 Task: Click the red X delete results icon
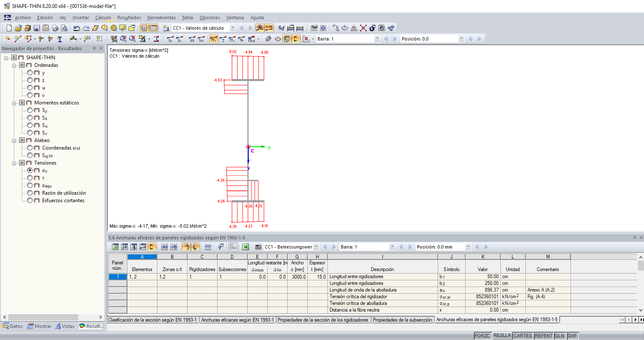pyautogui.click(x=306, y=39)
